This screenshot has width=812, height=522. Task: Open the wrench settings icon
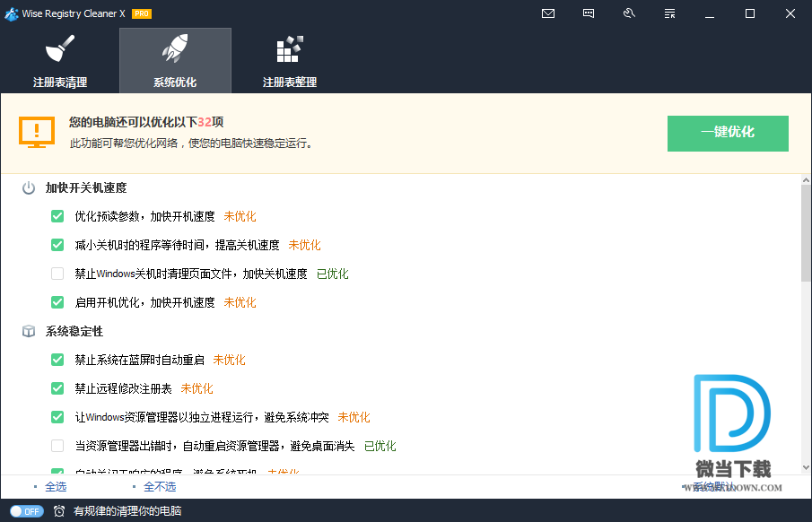pyautogui.click(x=629, y=13)
